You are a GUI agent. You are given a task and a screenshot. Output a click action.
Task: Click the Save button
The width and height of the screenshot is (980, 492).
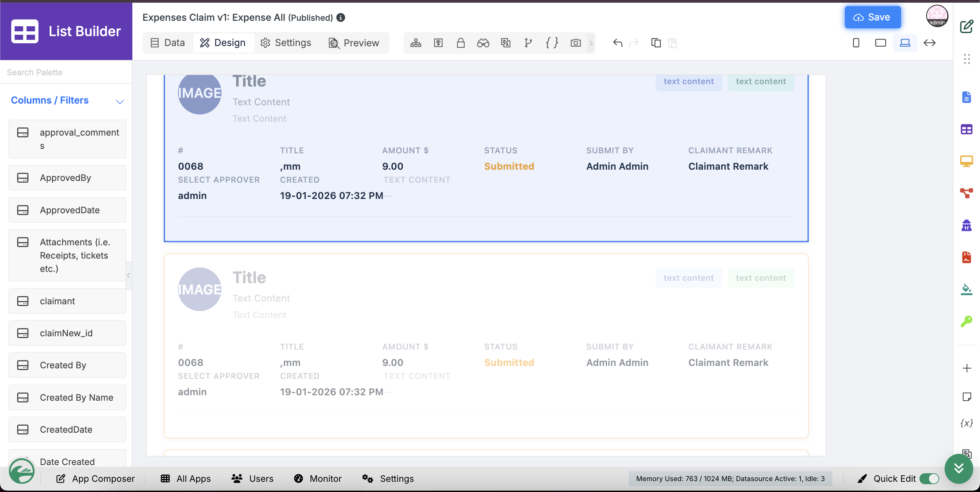pos(872,17)
